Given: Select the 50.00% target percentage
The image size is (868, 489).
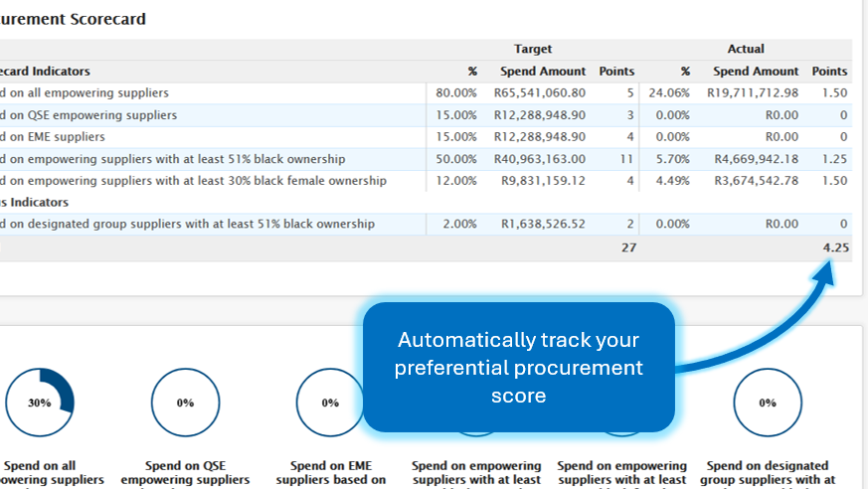Looking at the screenshot, I should tap(456, 159).
